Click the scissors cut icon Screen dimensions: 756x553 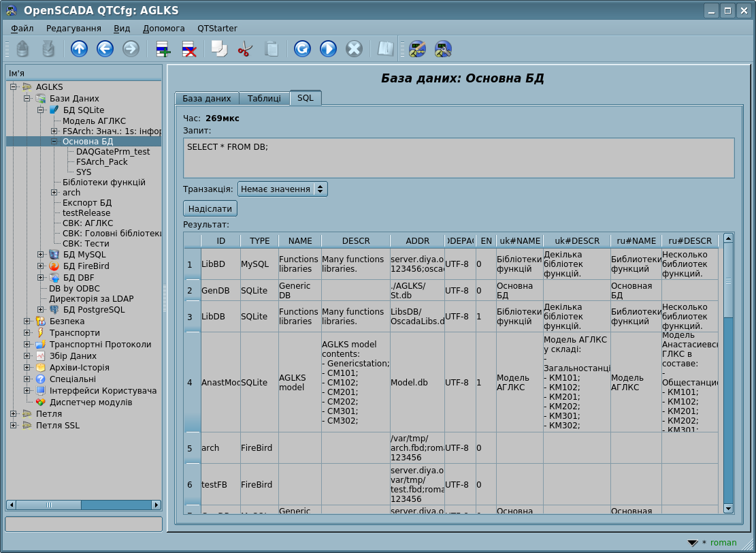pos(245,48)
